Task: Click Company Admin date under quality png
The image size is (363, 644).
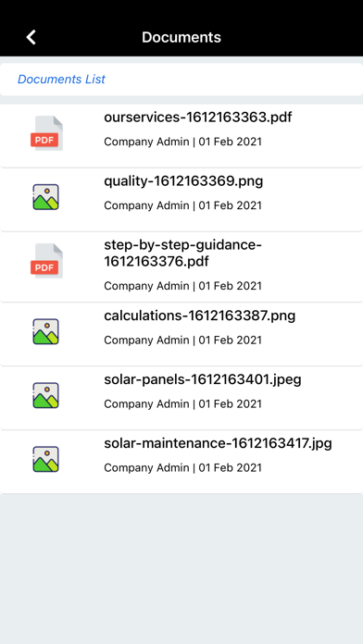Action: (182, 205)
